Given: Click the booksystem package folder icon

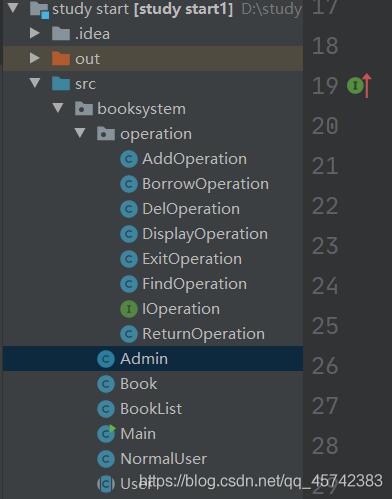Looking at the screenshot, I should (x=83, y=109).
